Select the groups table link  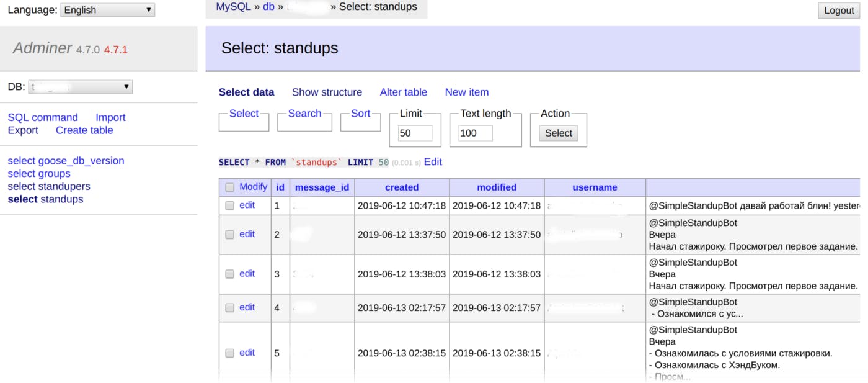tap(55, 174)
